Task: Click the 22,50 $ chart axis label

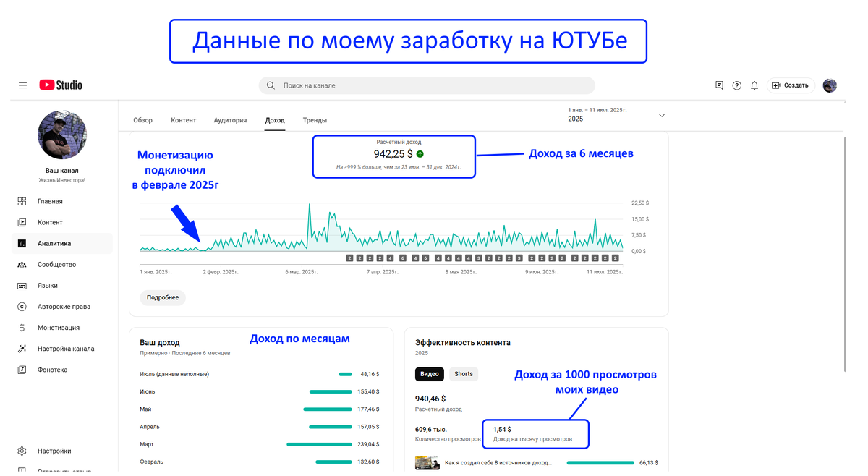Action: [x=639, y=203]
